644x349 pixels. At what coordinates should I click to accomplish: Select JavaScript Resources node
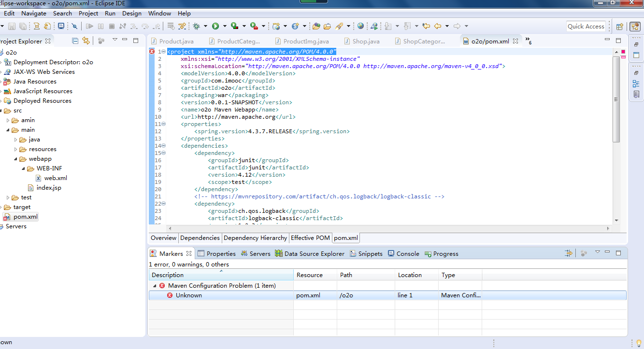(38, 91)
